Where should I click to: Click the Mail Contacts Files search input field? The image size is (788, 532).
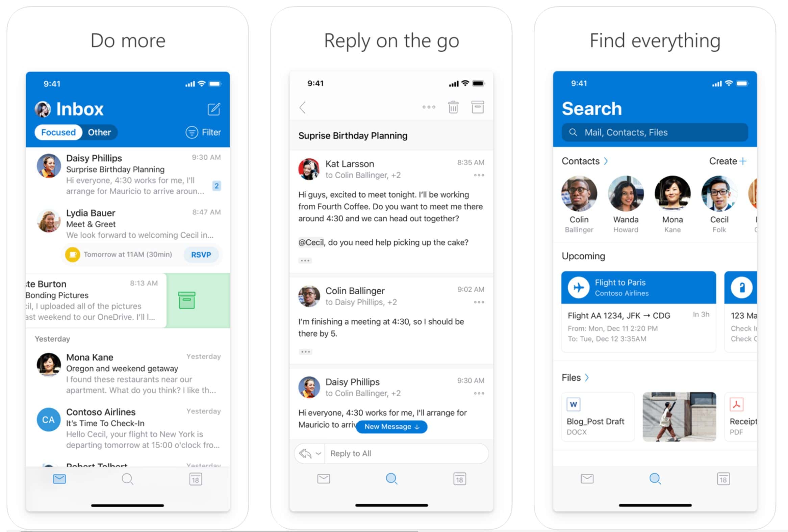pos(654,132)
